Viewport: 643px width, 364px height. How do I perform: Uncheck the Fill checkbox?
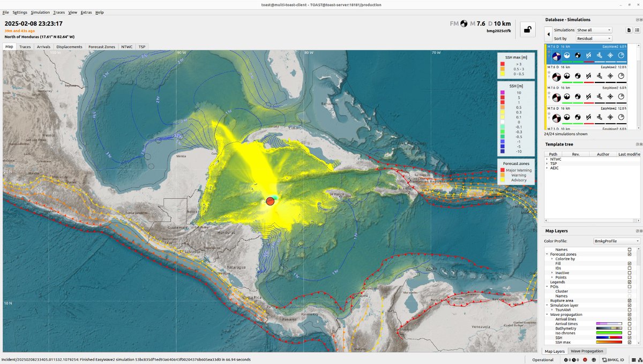point(630,263)
